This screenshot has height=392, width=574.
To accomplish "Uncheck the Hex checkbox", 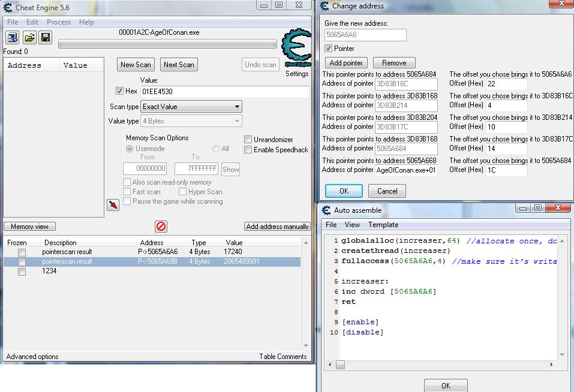I will (x=119, y=91).
